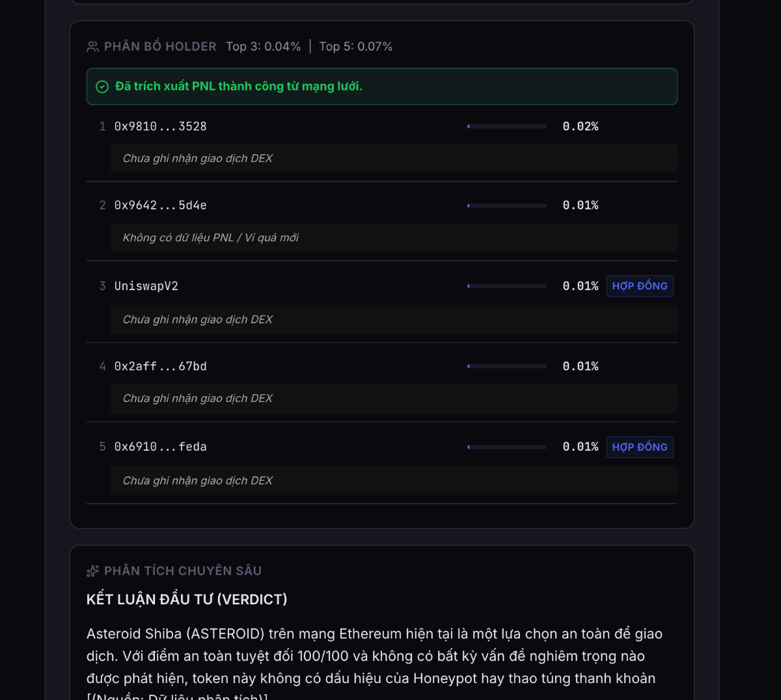This screenshot has width=781, height=700.
Task: Click the Top 3: 0.04% statistic
Action: pos(263,47)
